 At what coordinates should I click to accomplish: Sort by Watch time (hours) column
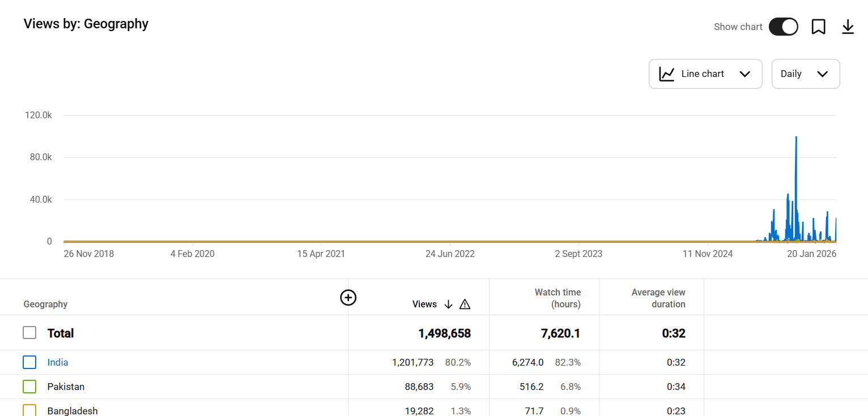[558, 298]
